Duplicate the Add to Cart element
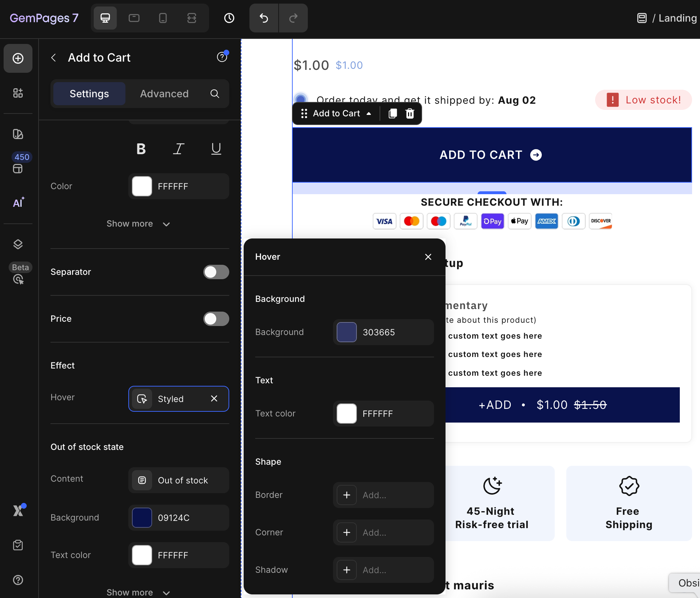The height and width of the screenshot is (598, 700). (x=393, y=114)
